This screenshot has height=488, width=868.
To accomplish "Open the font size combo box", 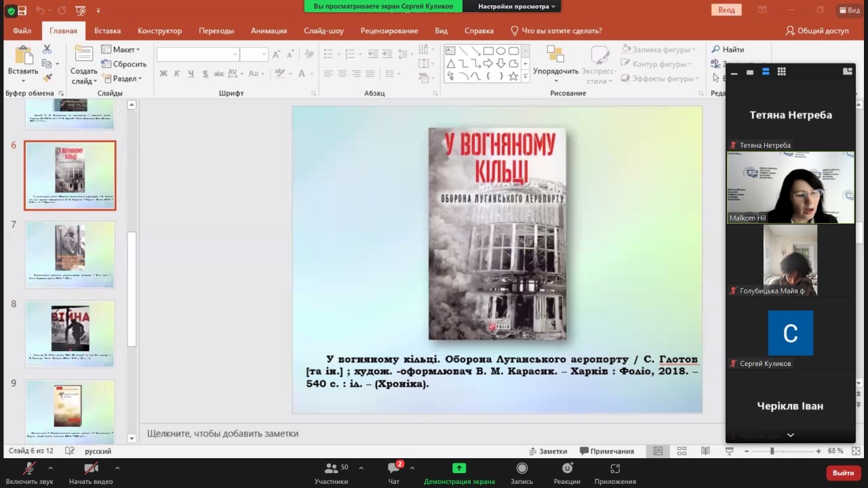I will [x=254, y=54].
